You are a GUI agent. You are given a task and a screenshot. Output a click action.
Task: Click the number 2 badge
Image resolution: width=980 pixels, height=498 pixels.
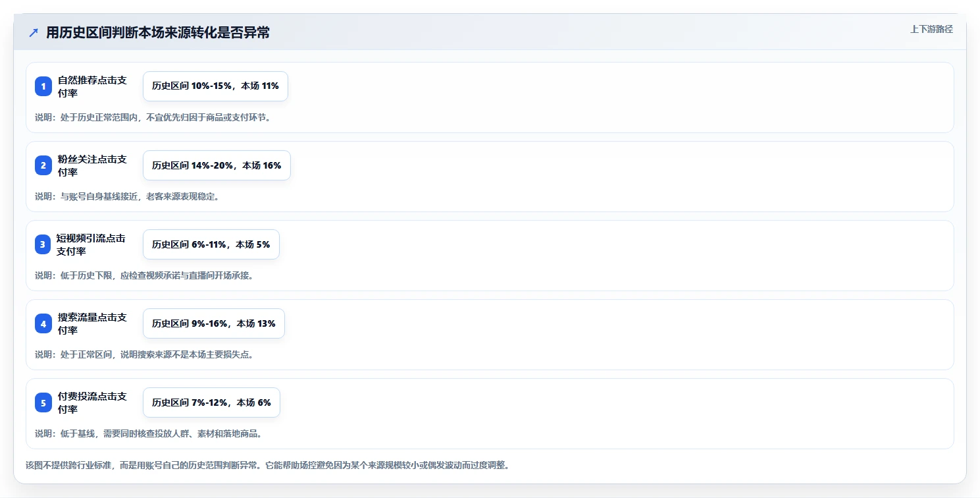pyautogui.click(x=43, y=165)
